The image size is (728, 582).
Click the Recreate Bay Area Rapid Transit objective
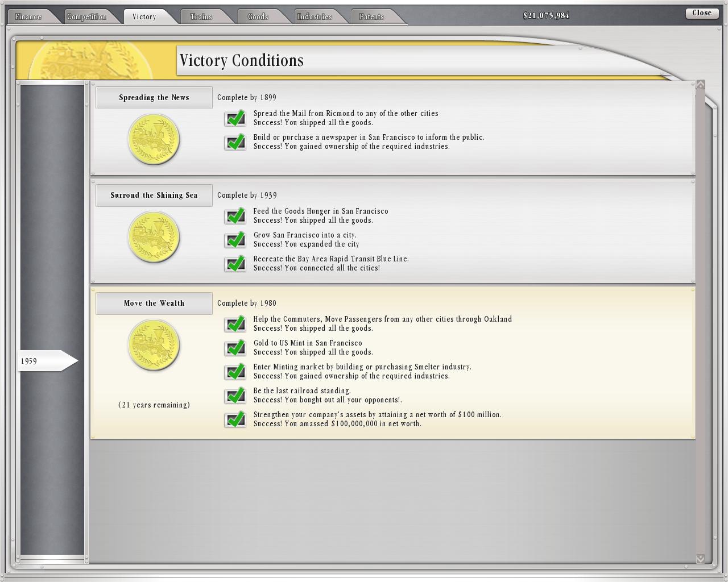331,259
